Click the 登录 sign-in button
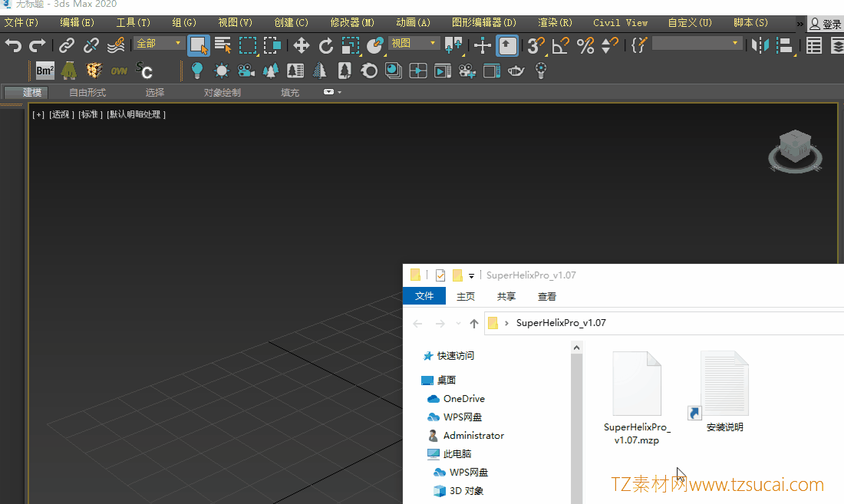 [826, 24]
